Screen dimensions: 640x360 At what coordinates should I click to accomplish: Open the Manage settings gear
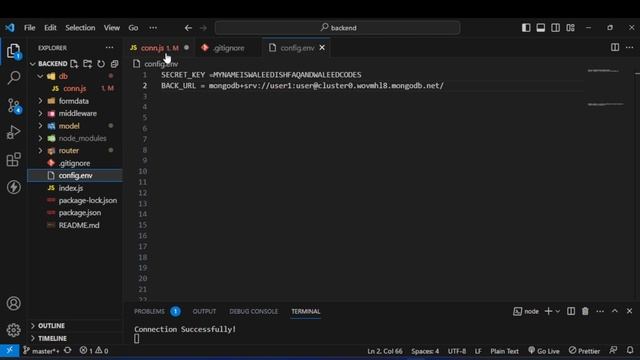coord(13,330)
